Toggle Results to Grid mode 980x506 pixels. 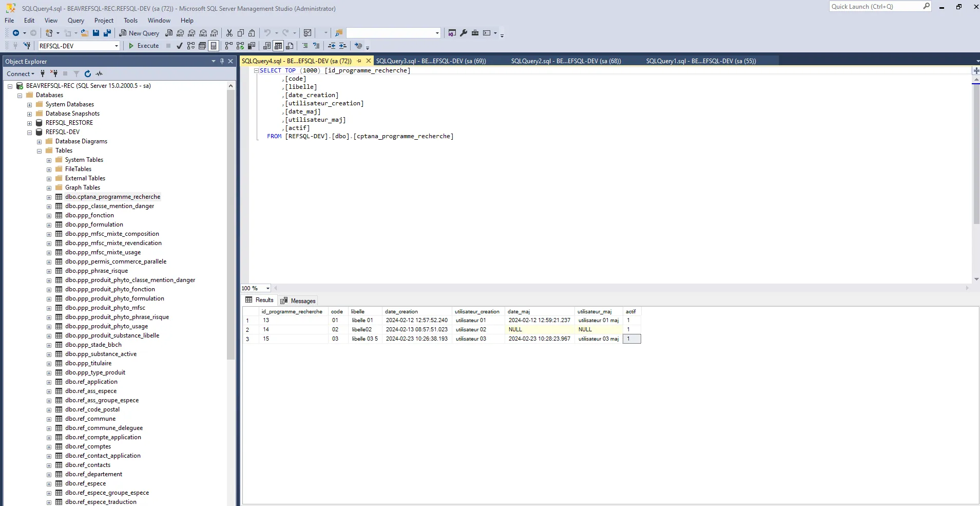[278, 46]
